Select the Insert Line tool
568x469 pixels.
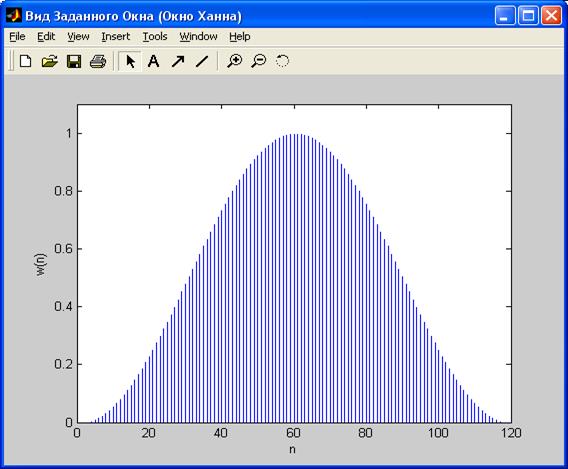202,61
